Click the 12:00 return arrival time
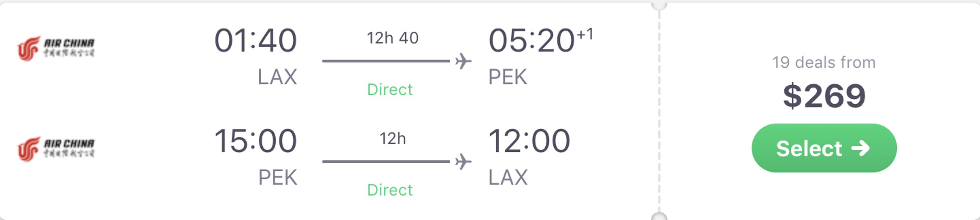 point(529,141)
